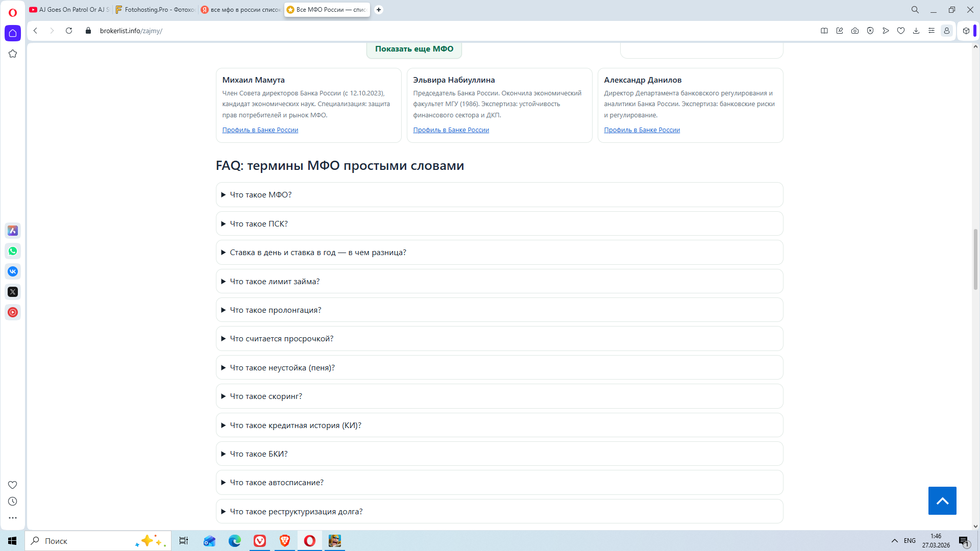The width and height of the screenshot is (980, 551).
Task: Open VK messenger sidebar icon
Action: click(x=13, y=271)
